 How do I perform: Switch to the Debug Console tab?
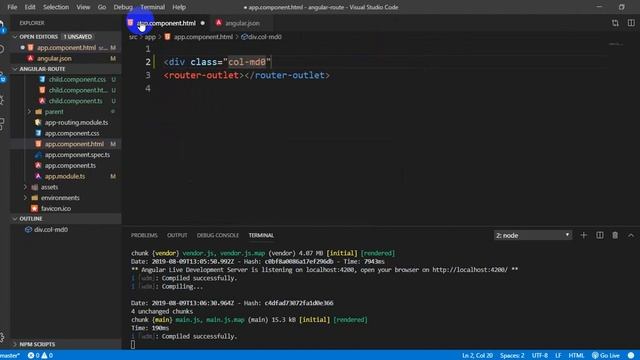[x=218, y=236]
